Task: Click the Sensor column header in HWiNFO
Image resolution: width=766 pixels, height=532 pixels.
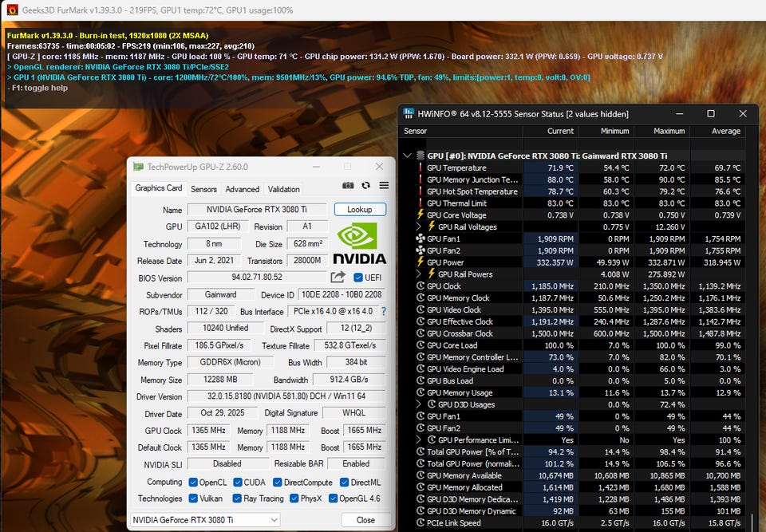Action: pyautogui.click(x=461, y=131)
